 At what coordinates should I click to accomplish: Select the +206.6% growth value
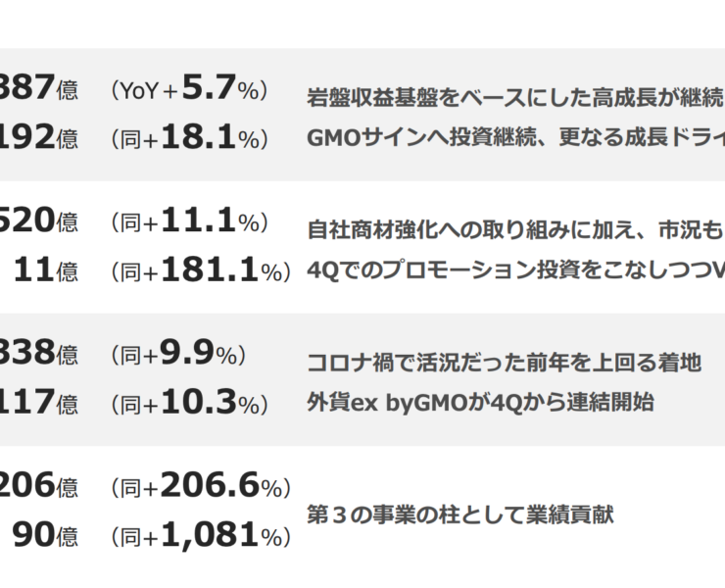pyautogui.click(x=200, y=486)
